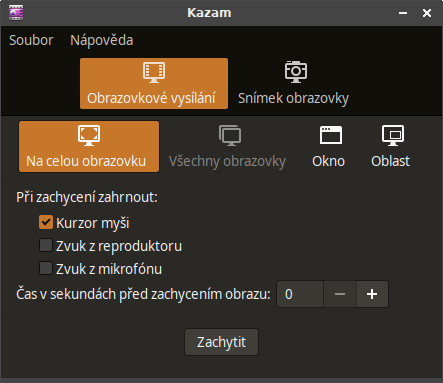
Task: Enable Zvuk z mikrofónu checkbox
Action: (x=46, y=268)
